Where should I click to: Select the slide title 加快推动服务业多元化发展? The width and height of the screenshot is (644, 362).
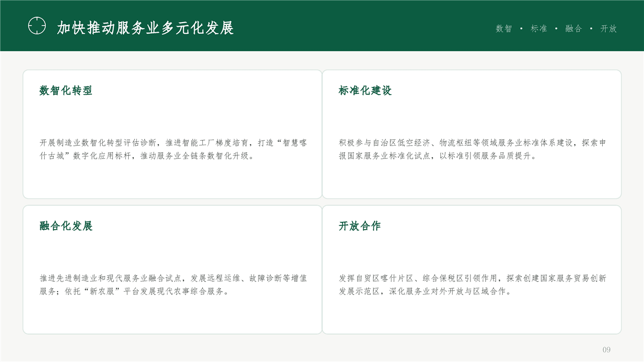[x=145, y=28]
